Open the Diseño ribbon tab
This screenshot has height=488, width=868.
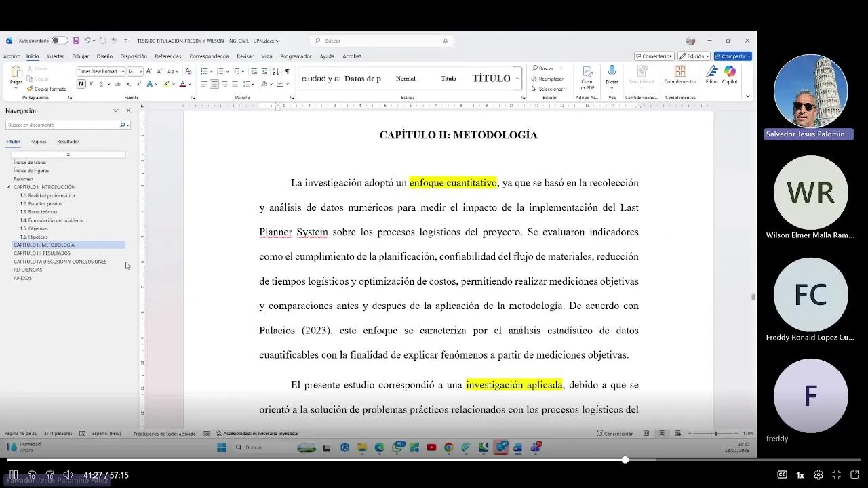(x=104, y=56)
